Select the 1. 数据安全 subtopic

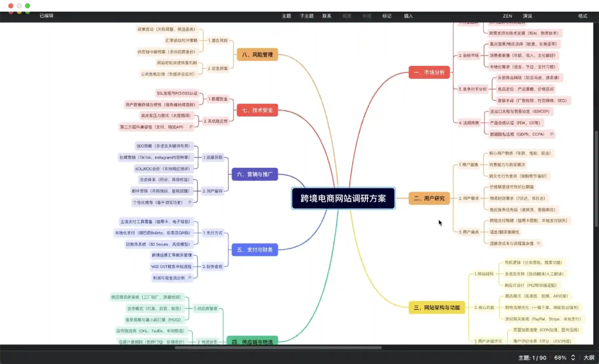pyautogui.click(x=218, y=99)
